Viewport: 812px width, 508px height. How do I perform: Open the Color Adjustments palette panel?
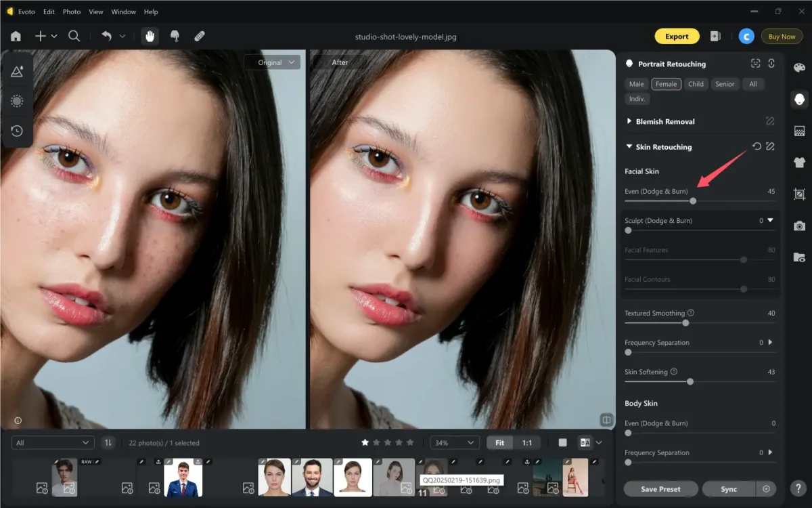point(799,68)
